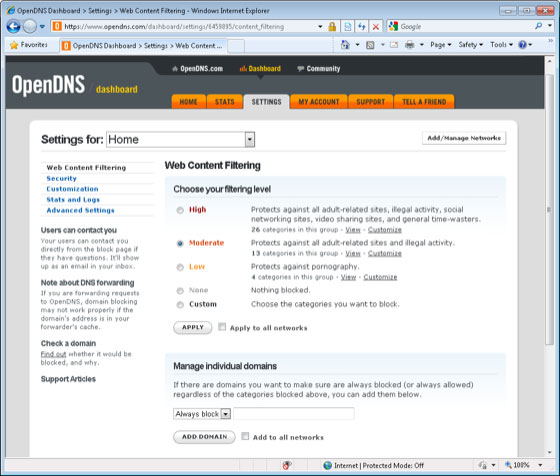
Task: Click the Home page icon in command bar
Action: click(345, 45)
